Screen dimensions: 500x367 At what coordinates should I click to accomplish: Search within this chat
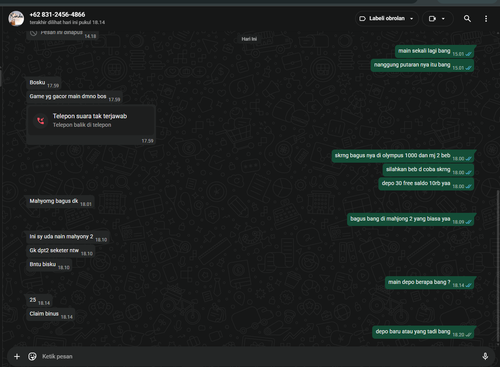click(x=467, y=18)
